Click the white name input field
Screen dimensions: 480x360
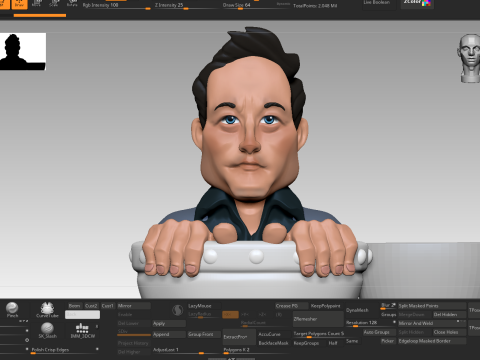[82, 314]
